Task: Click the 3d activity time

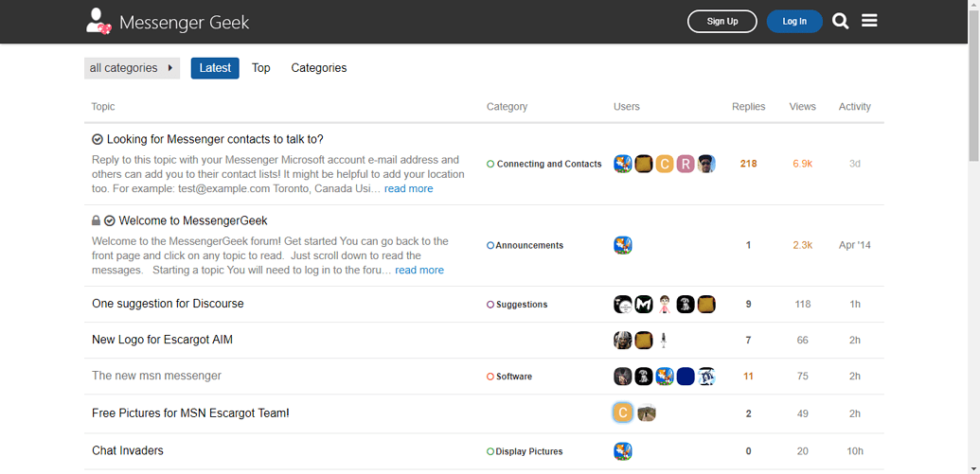Action: pyautogui.click(x=855, y=165)
